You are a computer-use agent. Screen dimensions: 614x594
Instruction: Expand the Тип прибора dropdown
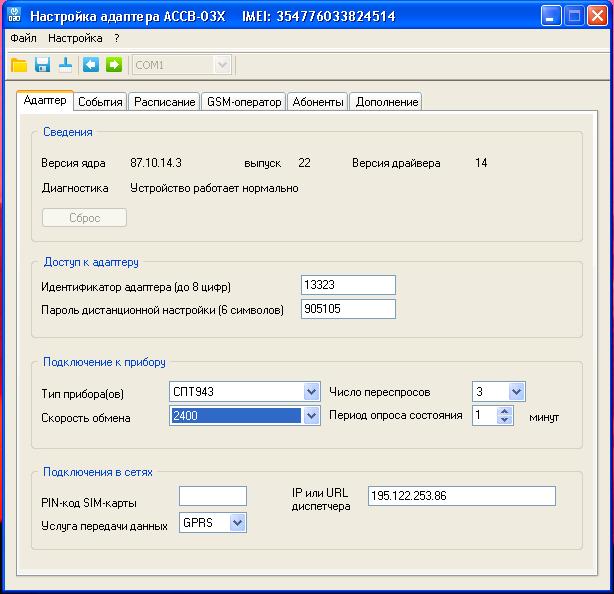tap(311, 392)
